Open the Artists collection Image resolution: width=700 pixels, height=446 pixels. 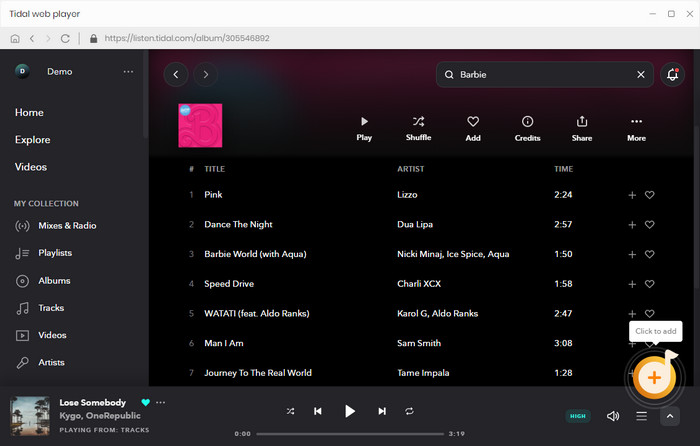point(40,363)
